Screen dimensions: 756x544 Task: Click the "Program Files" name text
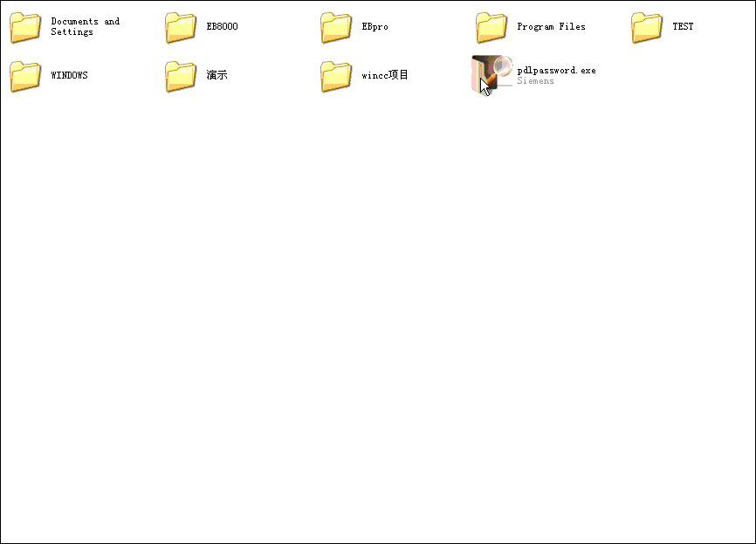point(551,26)
